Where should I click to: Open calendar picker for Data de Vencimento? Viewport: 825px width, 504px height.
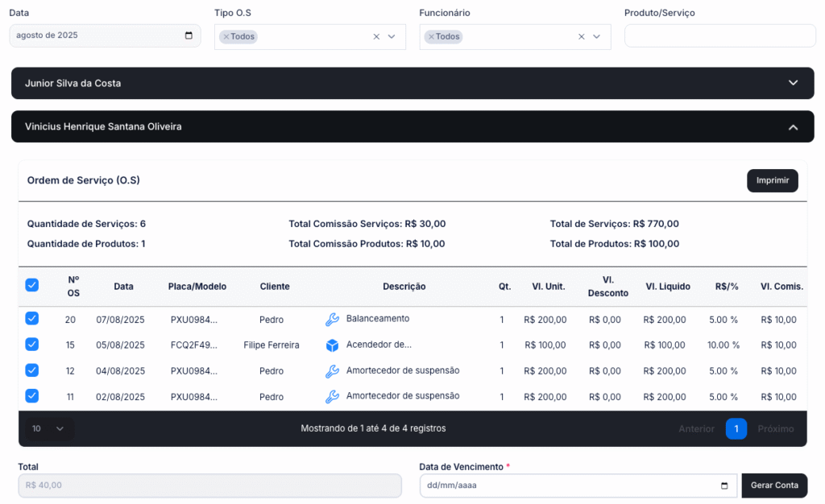point(724,485)
